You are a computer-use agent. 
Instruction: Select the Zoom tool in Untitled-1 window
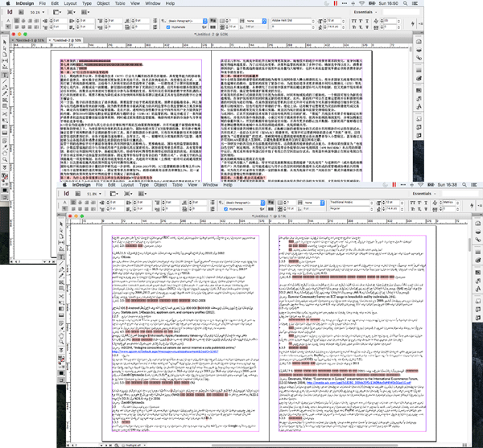tap(61, 342)
